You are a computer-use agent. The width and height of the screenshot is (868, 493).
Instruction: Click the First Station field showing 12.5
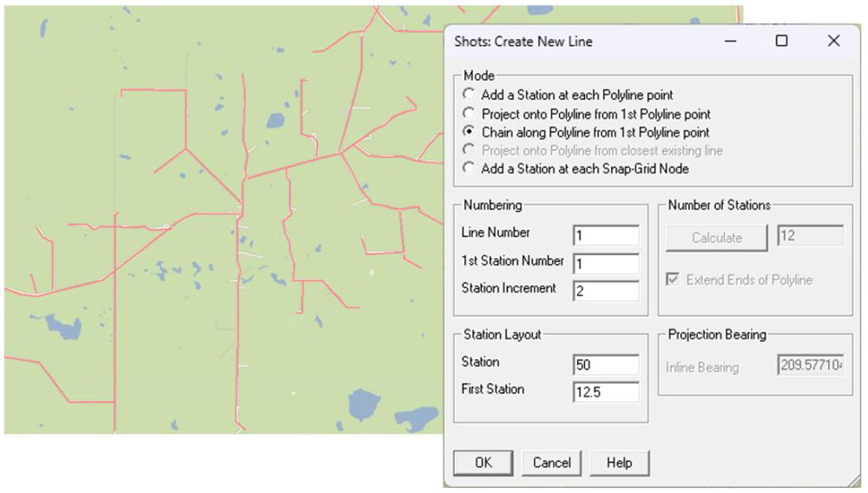(x=606, y=392)
